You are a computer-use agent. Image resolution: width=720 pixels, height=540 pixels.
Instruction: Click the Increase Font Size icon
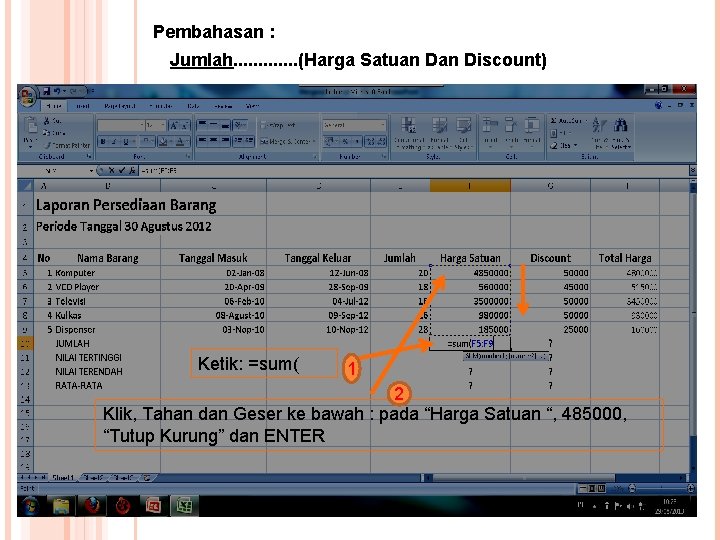coord(174,125)
